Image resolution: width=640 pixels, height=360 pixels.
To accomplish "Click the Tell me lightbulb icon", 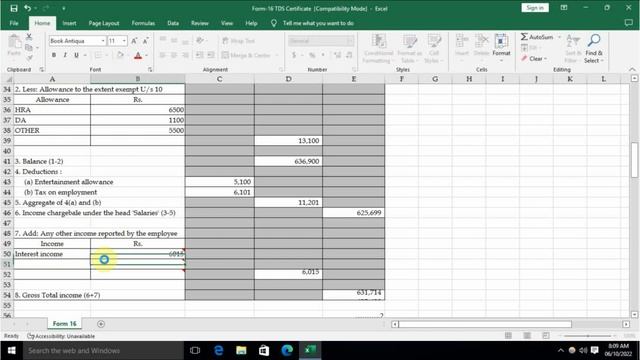I will pyautogui.click(x=274, y=23).
